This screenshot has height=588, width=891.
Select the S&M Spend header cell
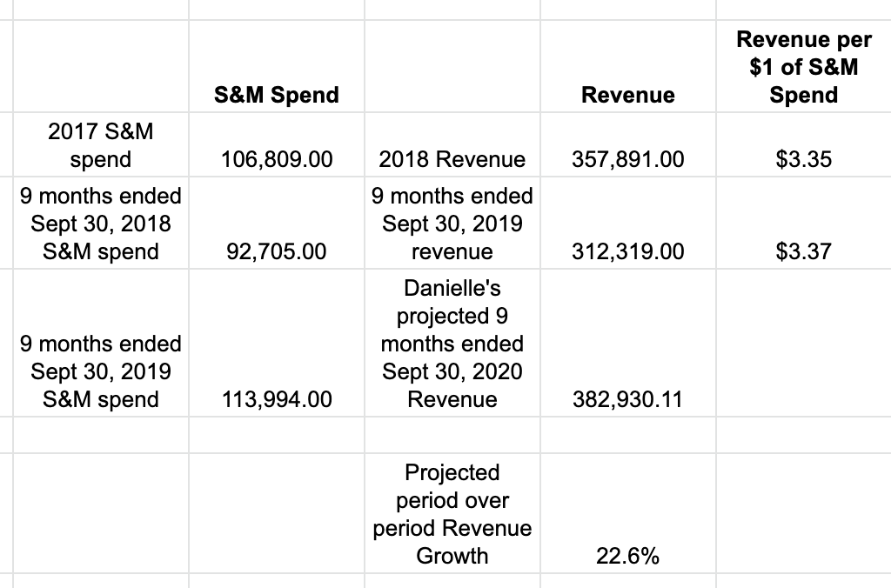pos(276,66)
